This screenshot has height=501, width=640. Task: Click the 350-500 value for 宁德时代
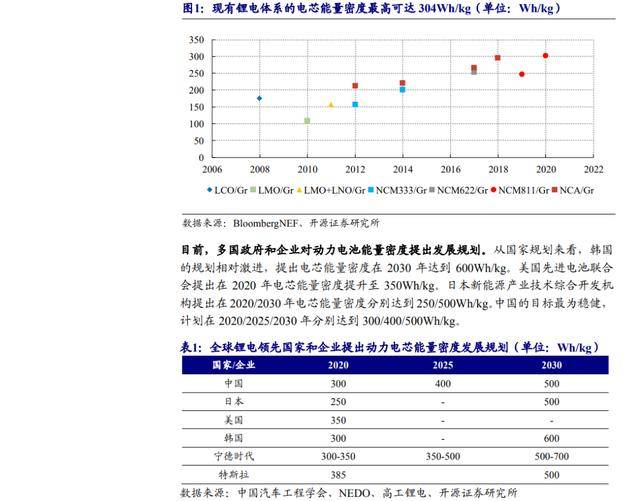pos(443,456)
